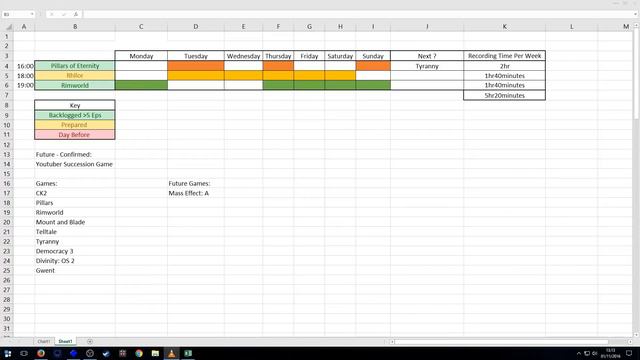Click horizontal scrollbar left arrow
The width and height of the screenshot is (640, 360).
(392, 342)
